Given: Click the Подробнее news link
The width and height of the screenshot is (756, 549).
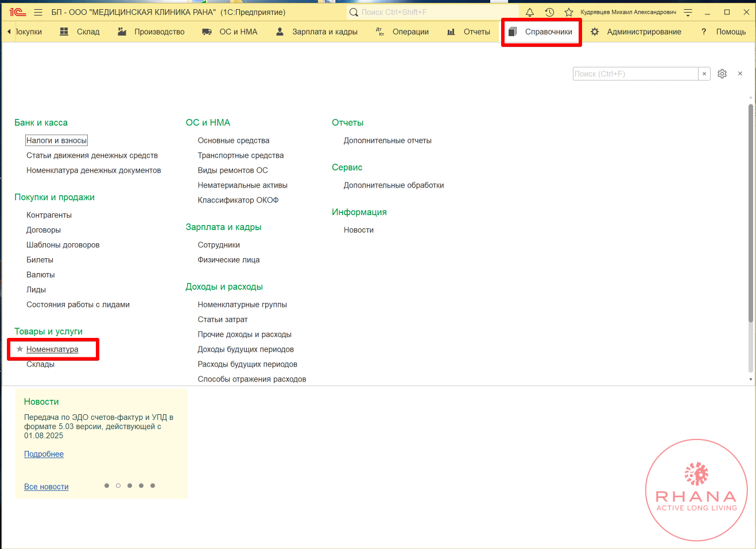Looking at the screenshot, I should click(x=44, y=454).
